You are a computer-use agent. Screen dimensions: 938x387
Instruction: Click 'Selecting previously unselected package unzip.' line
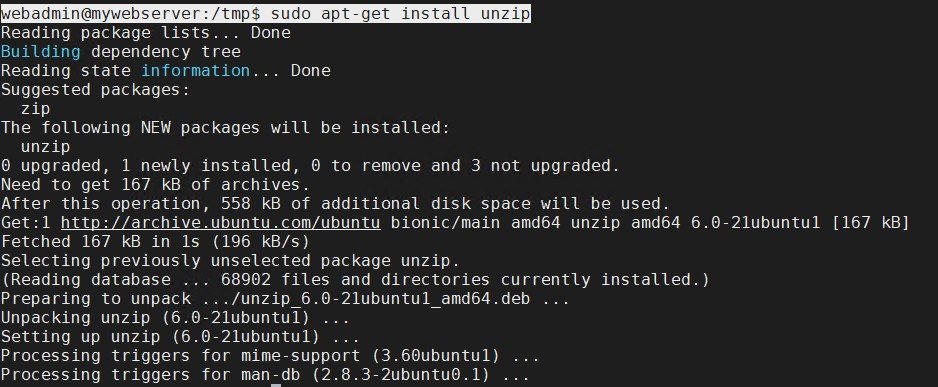click(230, 261)
